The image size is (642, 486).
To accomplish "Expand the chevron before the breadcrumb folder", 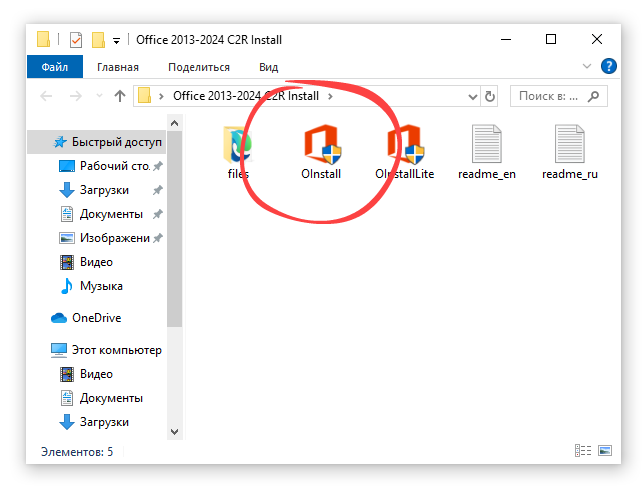I will pyautogui.click(x=161, y=96).
